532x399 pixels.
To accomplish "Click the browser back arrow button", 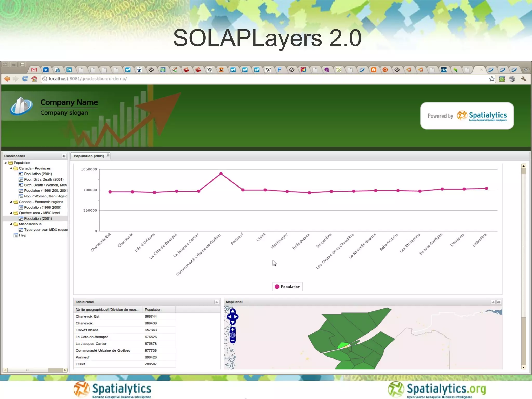I will 7,79.
